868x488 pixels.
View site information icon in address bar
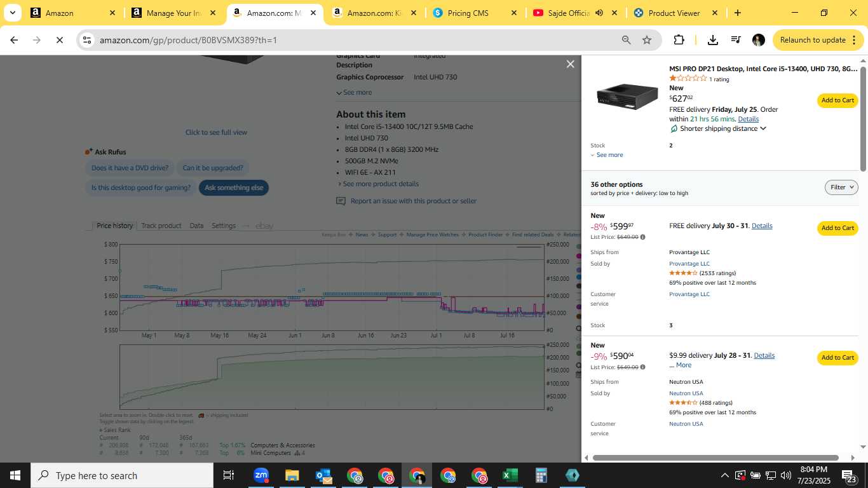[87, 40]
